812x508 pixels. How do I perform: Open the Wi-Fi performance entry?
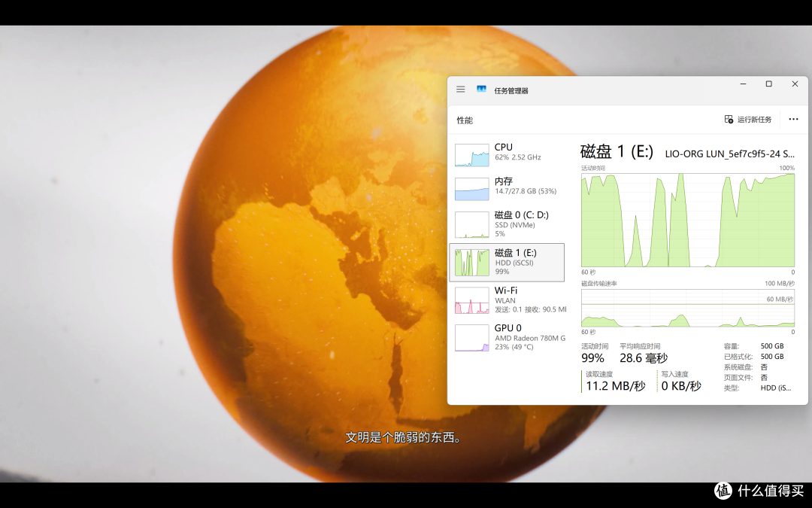(x=507, y=300)
